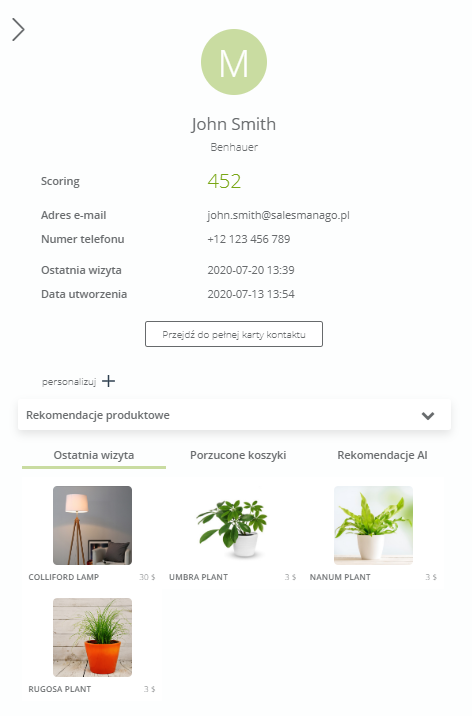This screenshot has height=716, width=472.
Task: Collapse Rekomendacje produktowe using the chevron
Action: pos(428,416)
